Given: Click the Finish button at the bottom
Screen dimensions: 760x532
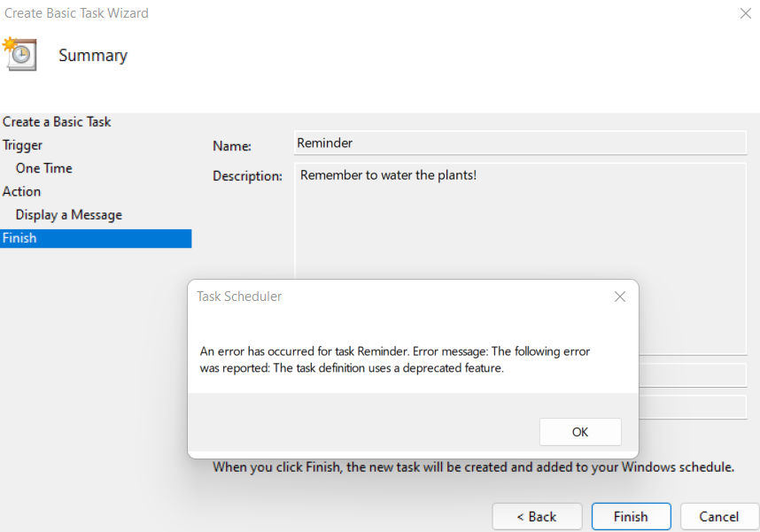Looking at the screenshot, I should (631, 516).
